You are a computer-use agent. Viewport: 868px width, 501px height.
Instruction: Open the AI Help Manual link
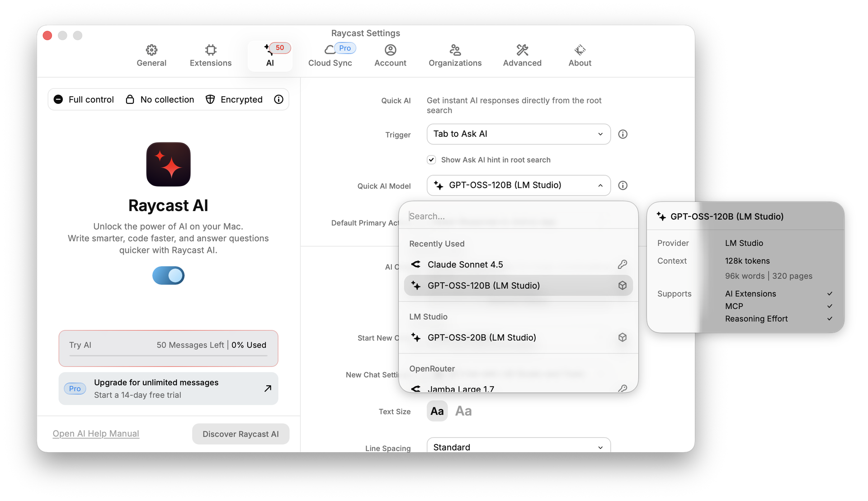[x=96, y=434]
